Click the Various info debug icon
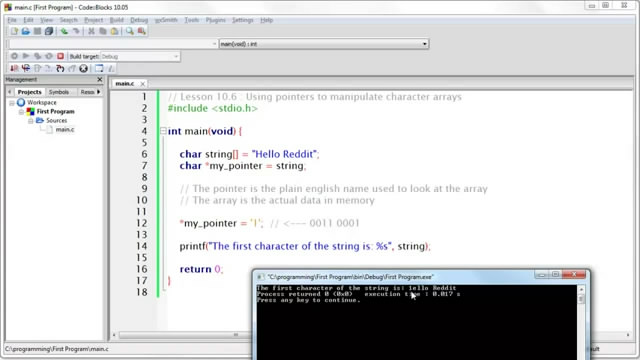The width and height of the screenshot is (640, 360). (111, 68)
